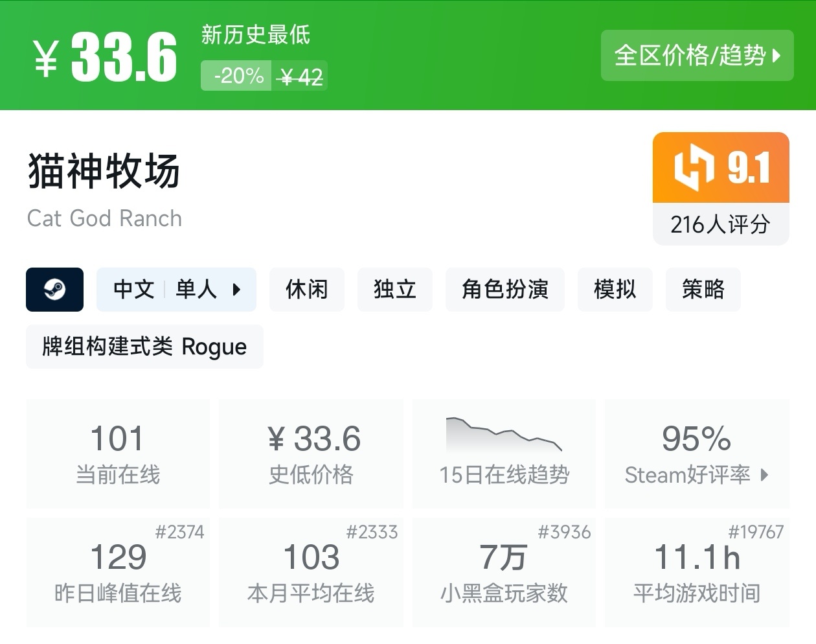Click the #2374 rank label
Screen dimensions: 816x644
[x=179, y=533]
